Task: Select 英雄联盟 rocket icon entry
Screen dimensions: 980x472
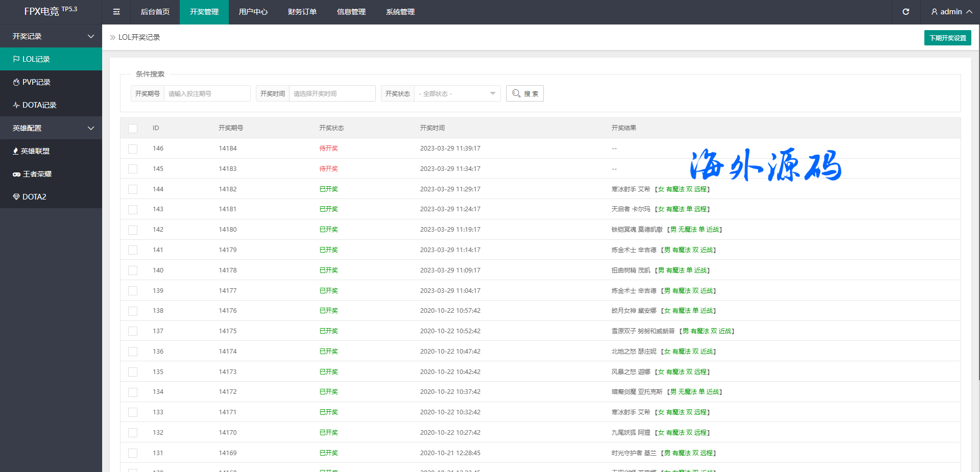Action: [16, 151]
